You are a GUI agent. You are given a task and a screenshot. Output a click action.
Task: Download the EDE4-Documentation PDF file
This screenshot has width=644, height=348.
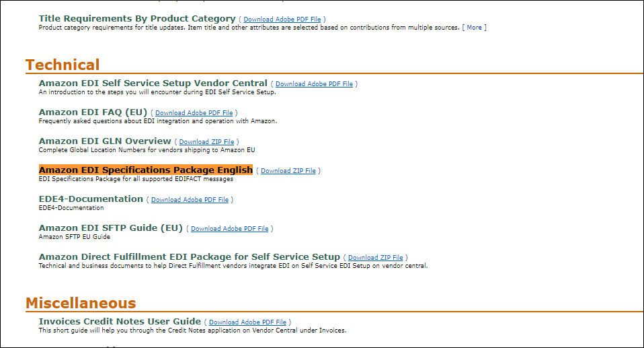190,199
